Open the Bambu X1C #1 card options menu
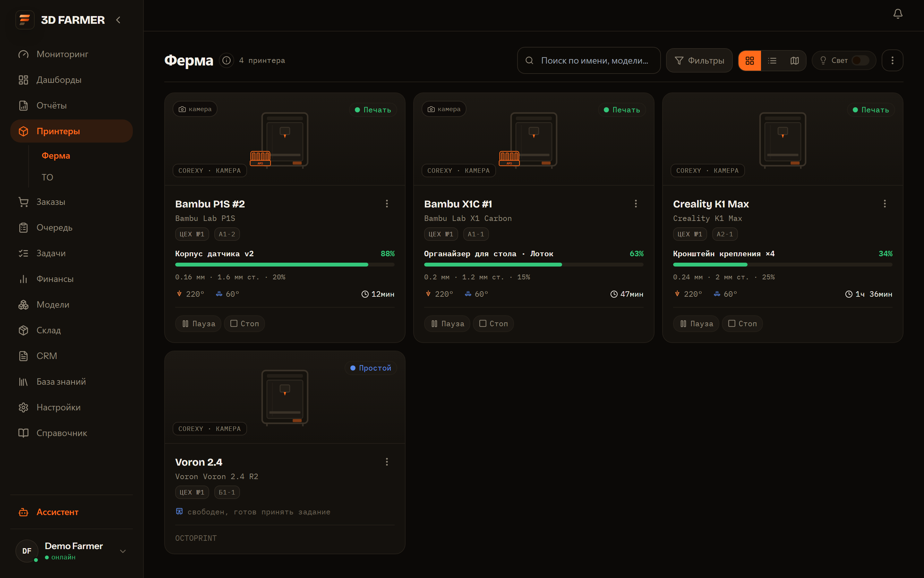 pos(636,204)
